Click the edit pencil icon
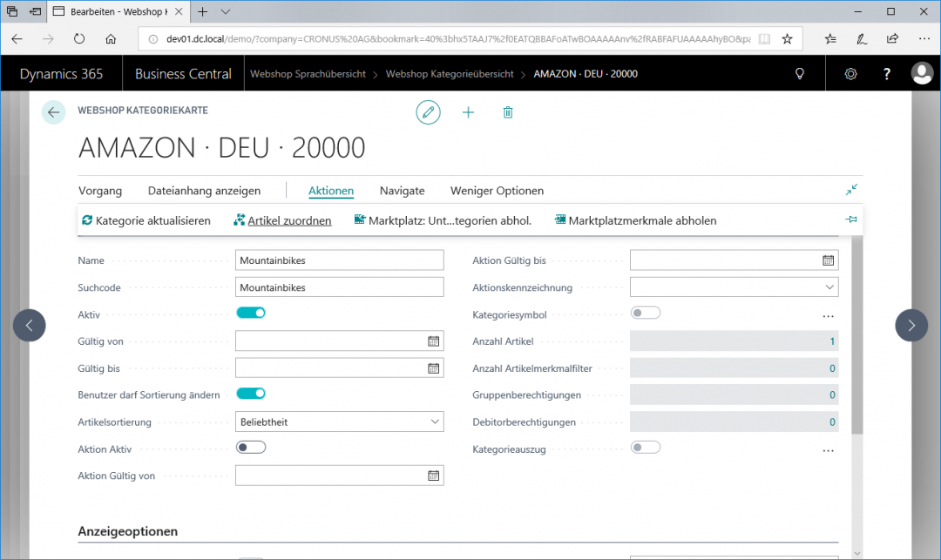The width and height of the screenshot is (941, 560). tap(428, 112)
